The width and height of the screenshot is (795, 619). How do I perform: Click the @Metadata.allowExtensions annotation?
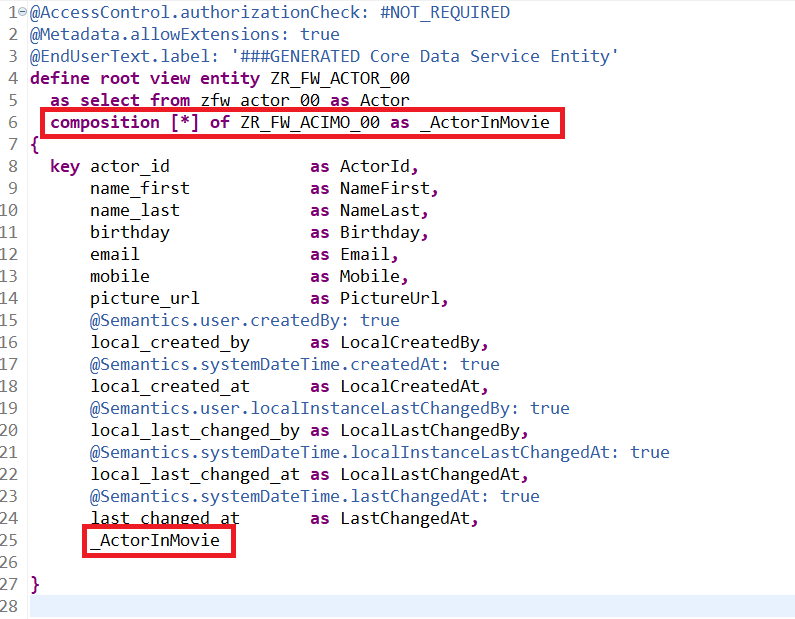158,34
